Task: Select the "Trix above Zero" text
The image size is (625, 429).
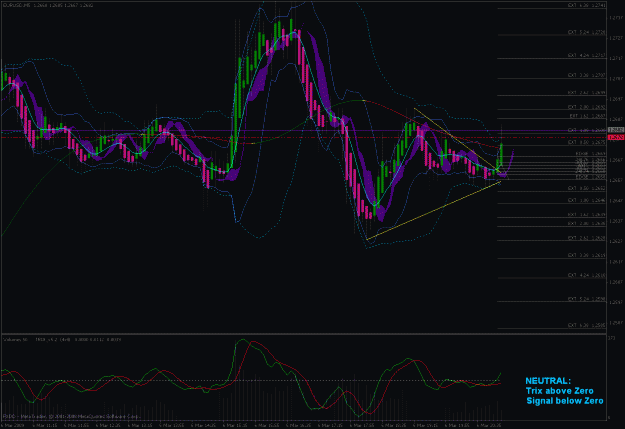Action: (x=559, y=391)
